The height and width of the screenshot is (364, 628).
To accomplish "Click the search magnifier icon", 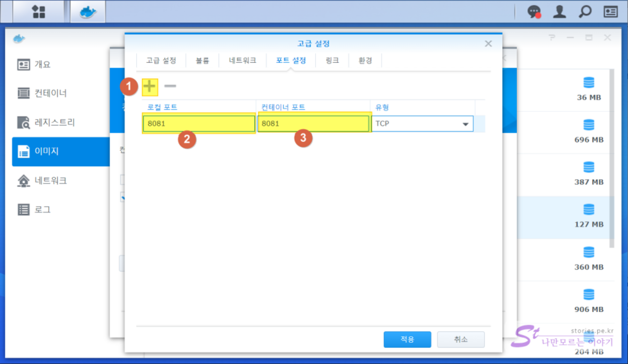I will tap(585, 12).
